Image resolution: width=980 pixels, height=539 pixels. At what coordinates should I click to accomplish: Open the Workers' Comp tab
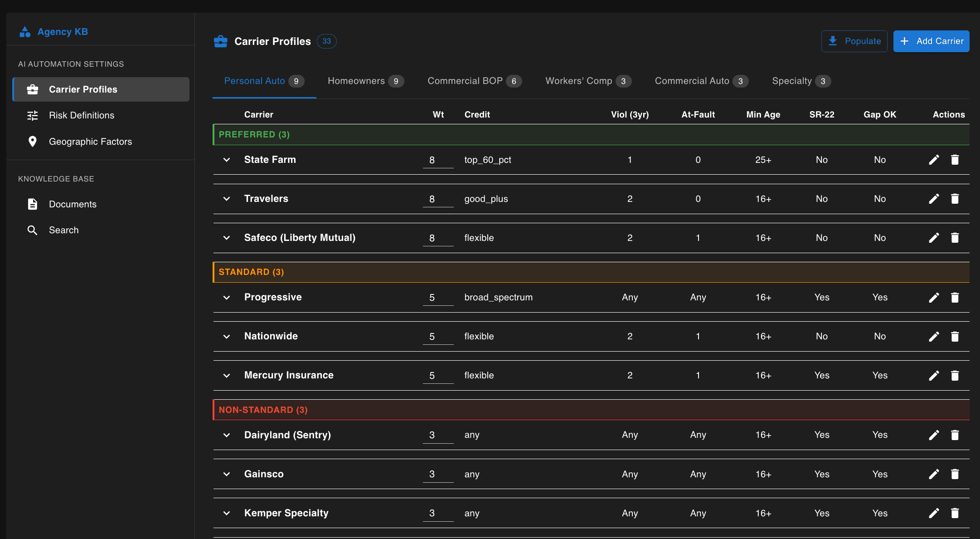588,81
